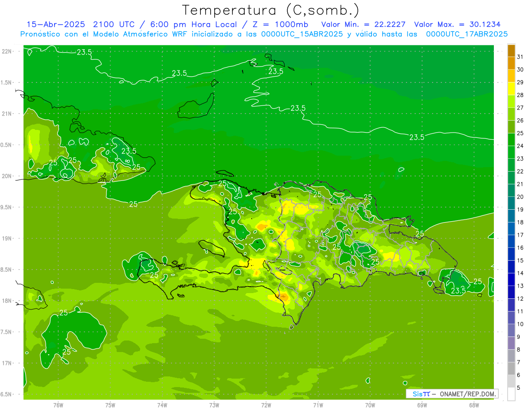The image size is (532, 411).
Task: Select legend color band between 24 and 25
Action: (511, 139)
